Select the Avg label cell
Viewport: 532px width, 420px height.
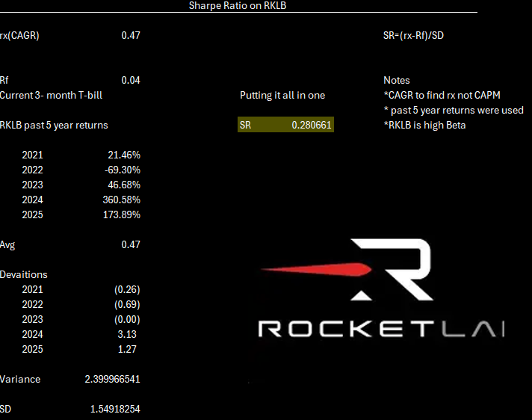(7, 245)
